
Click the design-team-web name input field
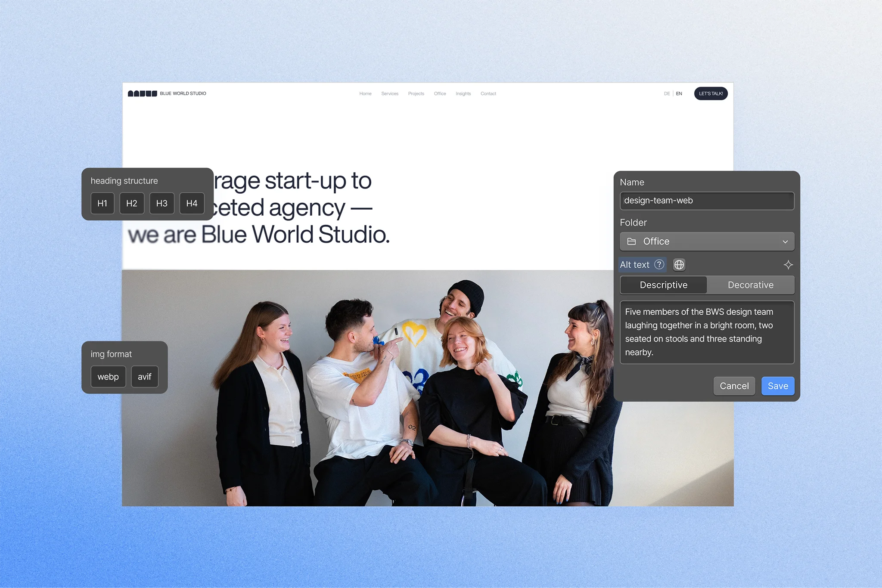click(x=707, y=201)
